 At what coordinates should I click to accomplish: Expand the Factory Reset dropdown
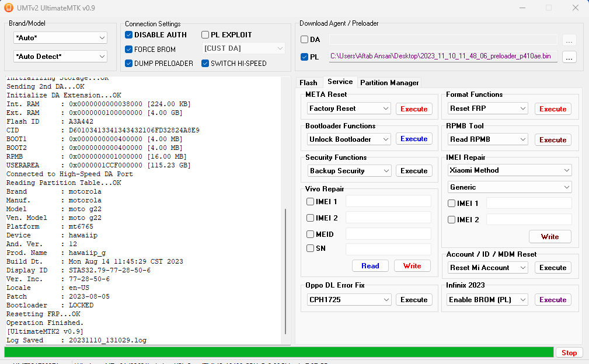pos(349,108)
